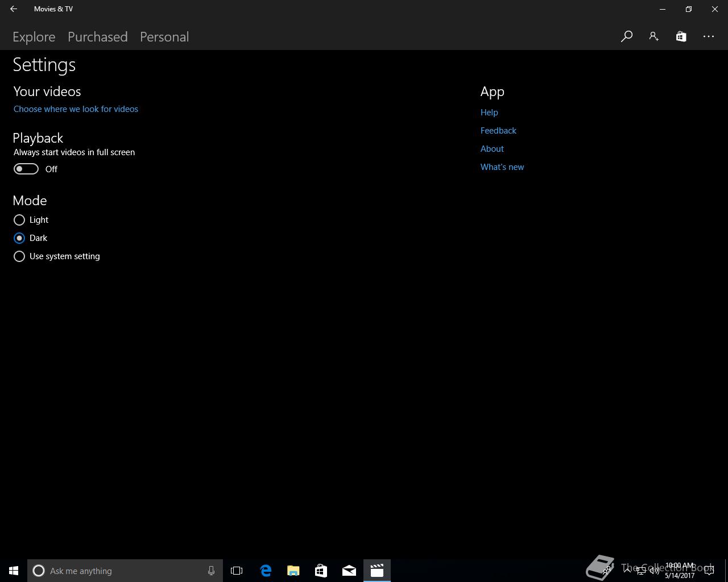728x582 pixels.
Task: Click the Settings page heading
Action: pyautogui.click(x=44, y=65)
